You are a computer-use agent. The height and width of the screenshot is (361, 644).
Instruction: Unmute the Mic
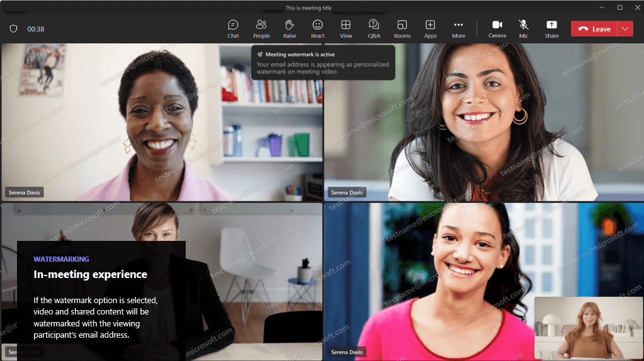tap(524, 28)
